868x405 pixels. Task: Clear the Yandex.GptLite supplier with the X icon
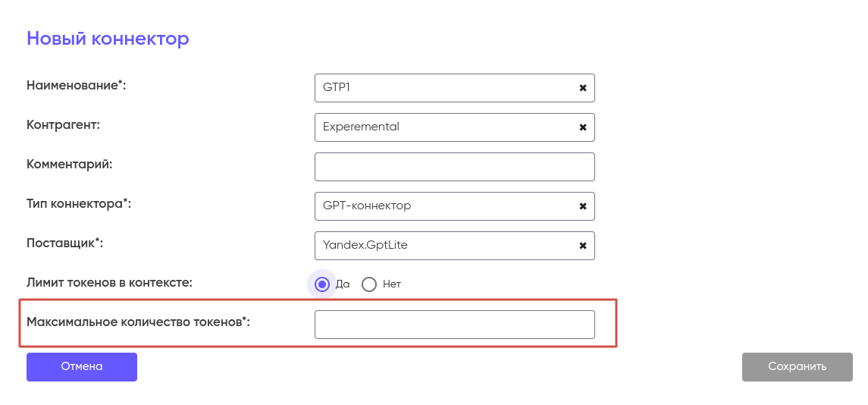pos(583,246)
